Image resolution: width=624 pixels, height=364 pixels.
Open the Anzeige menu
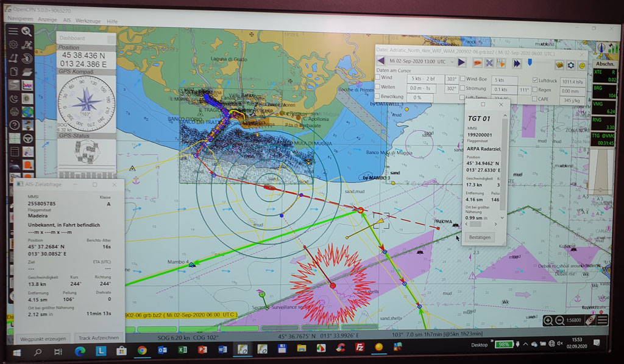point(48,19)
